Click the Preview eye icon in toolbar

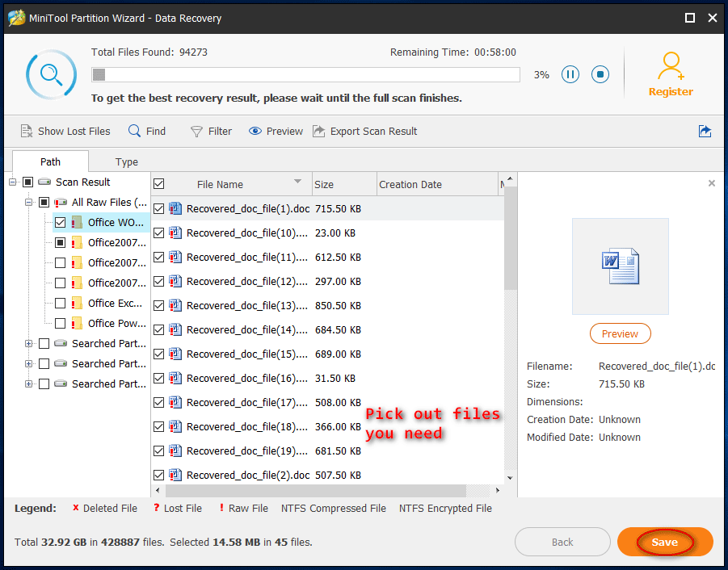pos(255,131)
